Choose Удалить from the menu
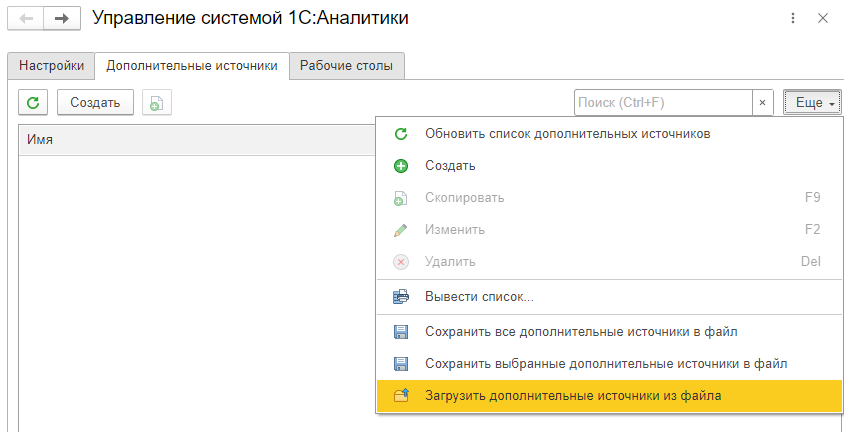 tap(608, 262)
